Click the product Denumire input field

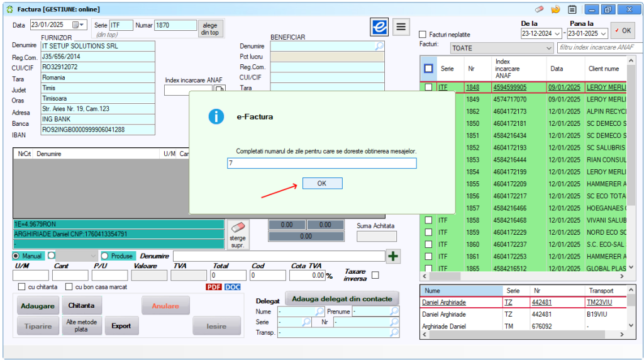279,256
